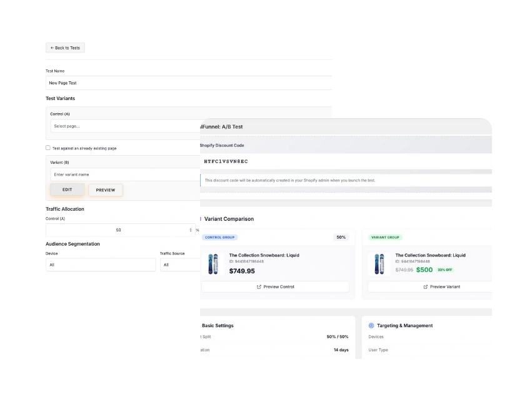Focus the 'Enter variant name' field
Image resolution: width=532 pixels, height=399 pixels.
click(125, 174)
